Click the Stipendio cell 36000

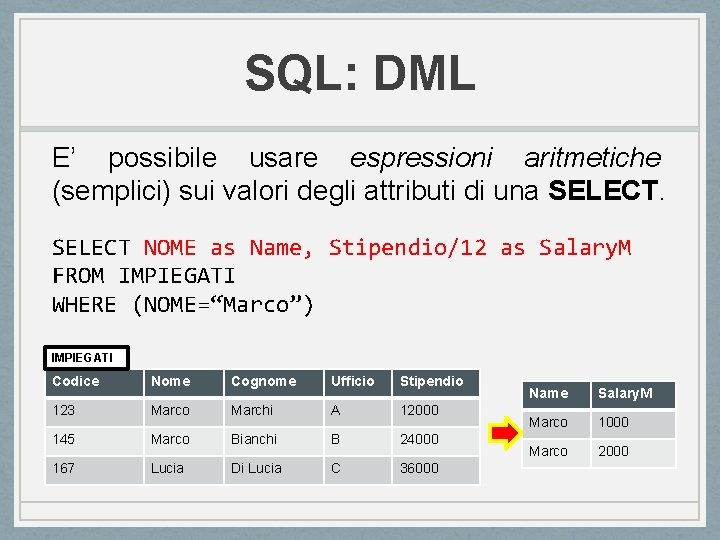[435, 470]
